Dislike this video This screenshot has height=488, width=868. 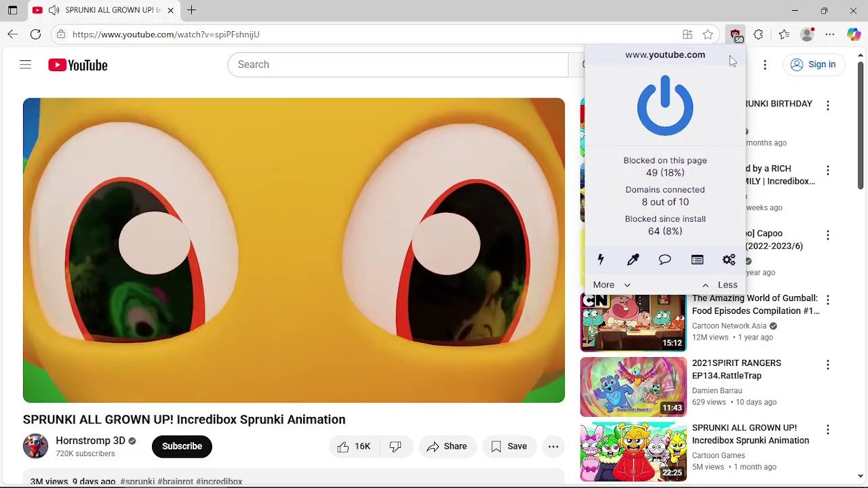pos(395,446)
